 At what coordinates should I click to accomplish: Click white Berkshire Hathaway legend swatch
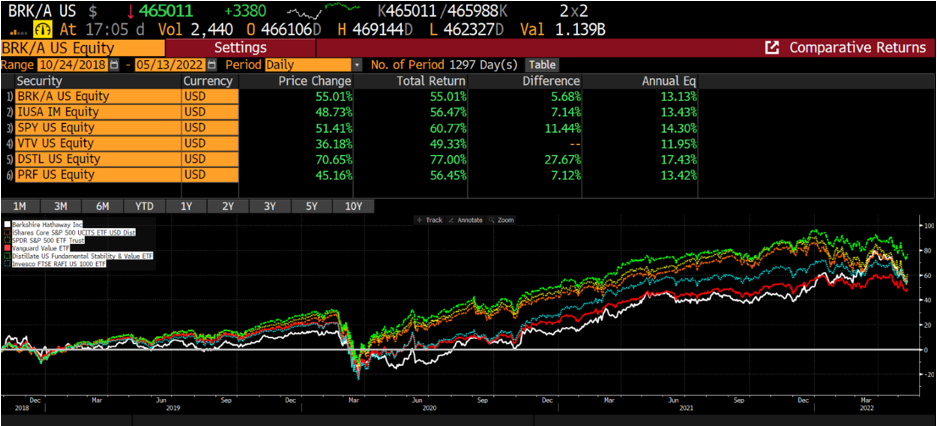[x=6, y=224]
